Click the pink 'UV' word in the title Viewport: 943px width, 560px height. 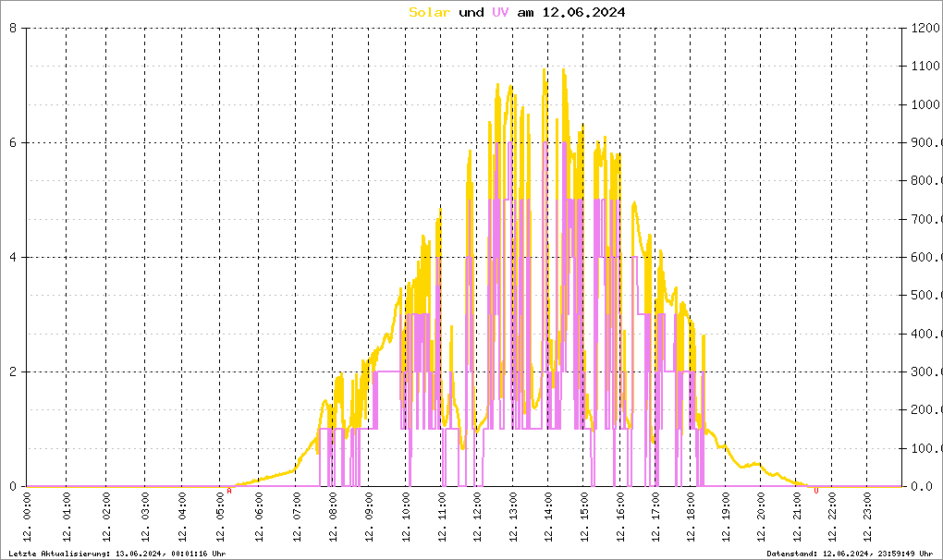pyautogui.click(x=500, y=12)
